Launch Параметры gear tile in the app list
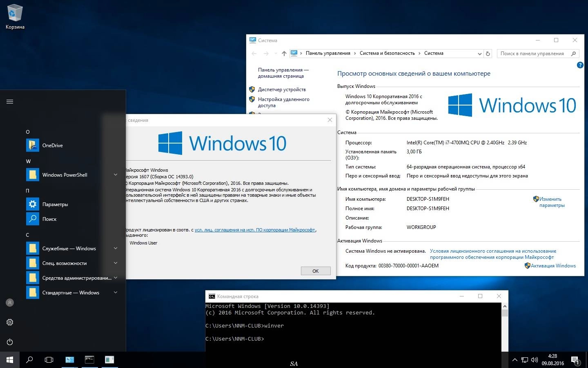This screenshot has width=588, height=368. click(x=33, y=204)
